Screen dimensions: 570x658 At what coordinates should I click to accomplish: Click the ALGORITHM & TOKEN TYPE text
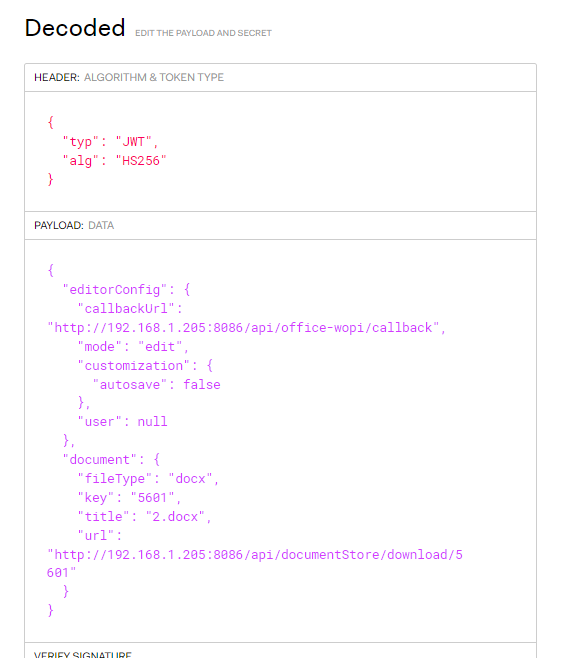pos(154,77)
